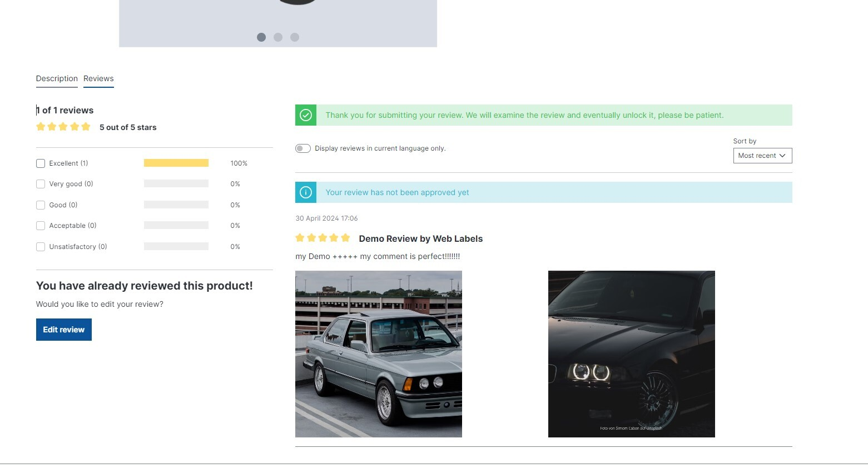
Task: Click the green checkmark icon in the thank-you banner
Action: point(305,115)
